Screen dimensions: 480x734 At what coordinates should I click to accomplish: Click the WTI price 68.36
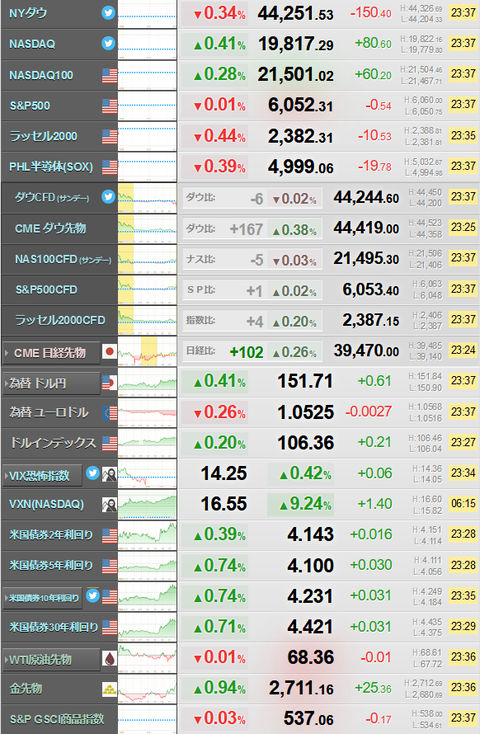point(310,658)
